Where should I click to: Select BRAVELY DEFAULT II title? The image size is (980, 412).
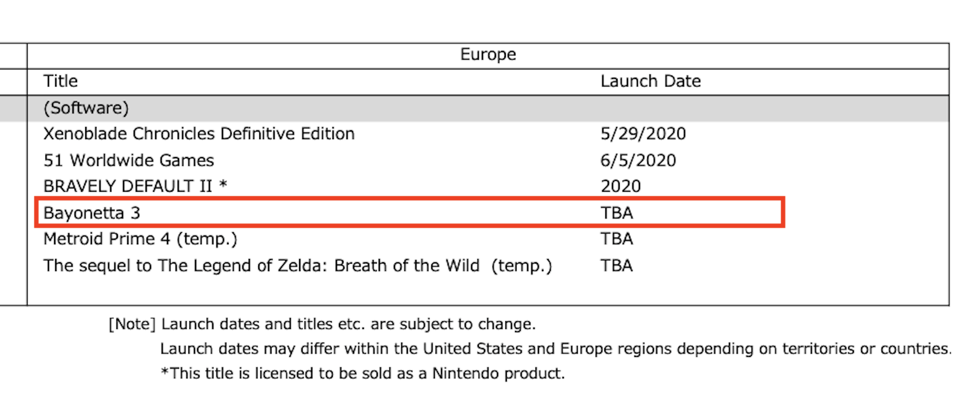click(x=135, y=186)
